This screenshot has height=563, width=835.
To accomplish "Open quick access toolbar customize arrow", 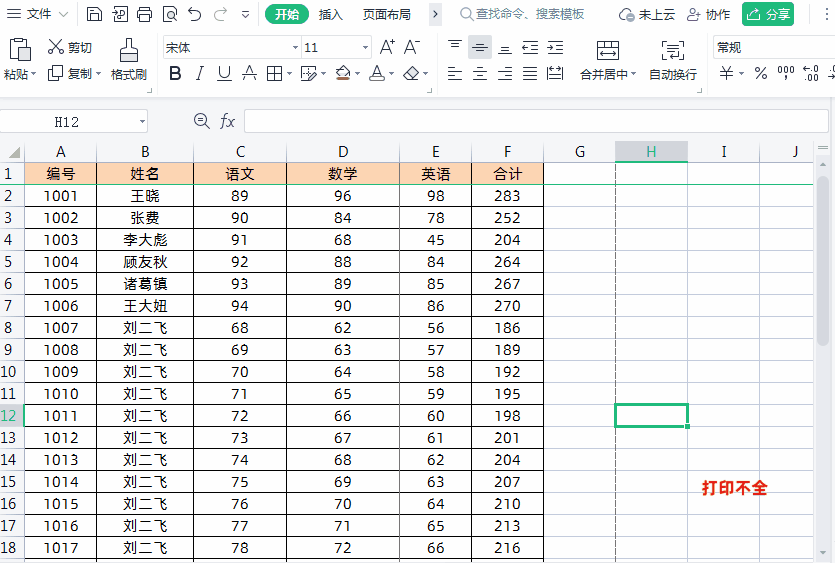I will coord(245,14).
